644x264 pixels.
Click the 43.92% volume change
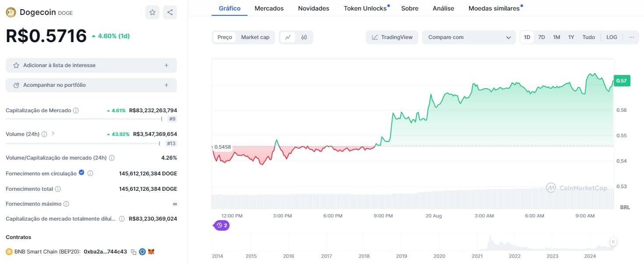[x=118, y=134]
